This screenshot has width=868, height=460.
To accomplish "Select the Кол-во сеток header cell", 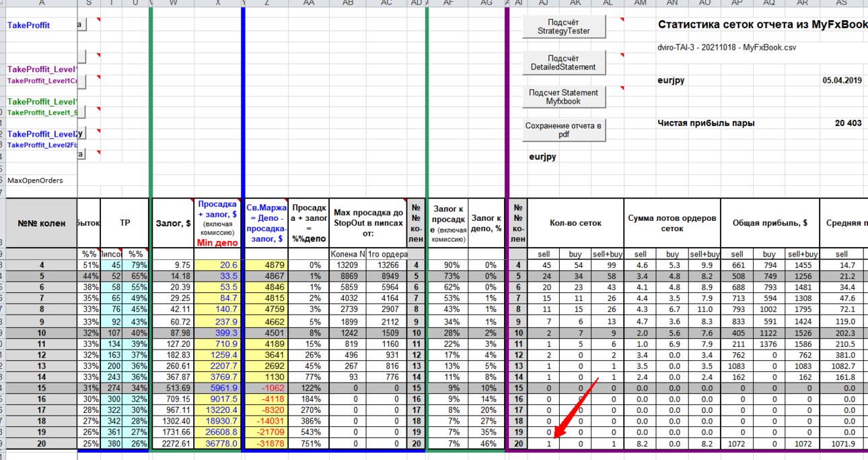I will (576, 223).
